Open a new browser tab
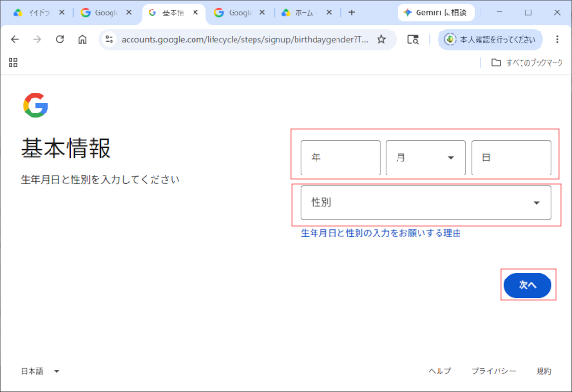Screen dimensions: 572x392 (351, 12)
